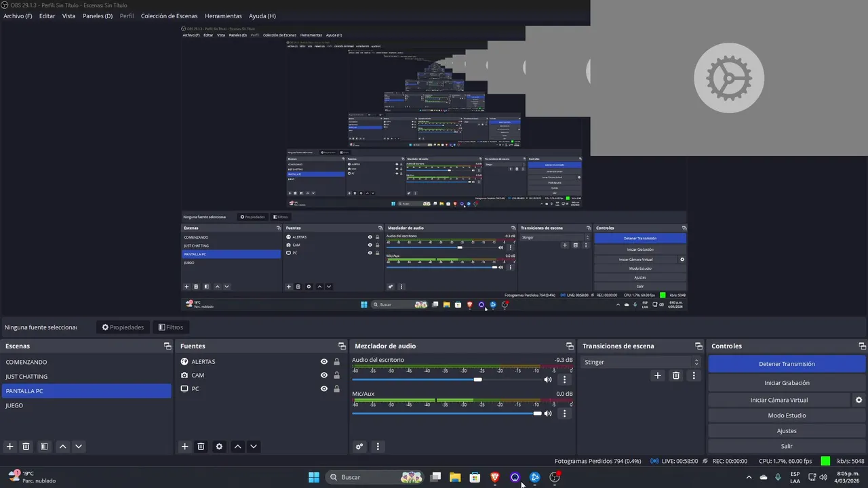Open Colección de Escenas menu
Viewport: 868px width, 488px height.
coord(170,16)
